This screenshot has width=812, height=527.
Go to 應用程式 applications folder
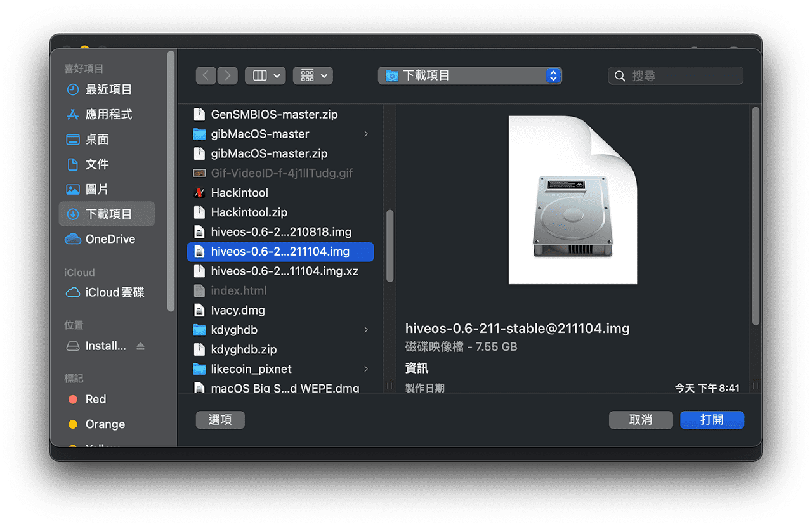(108, 114)
